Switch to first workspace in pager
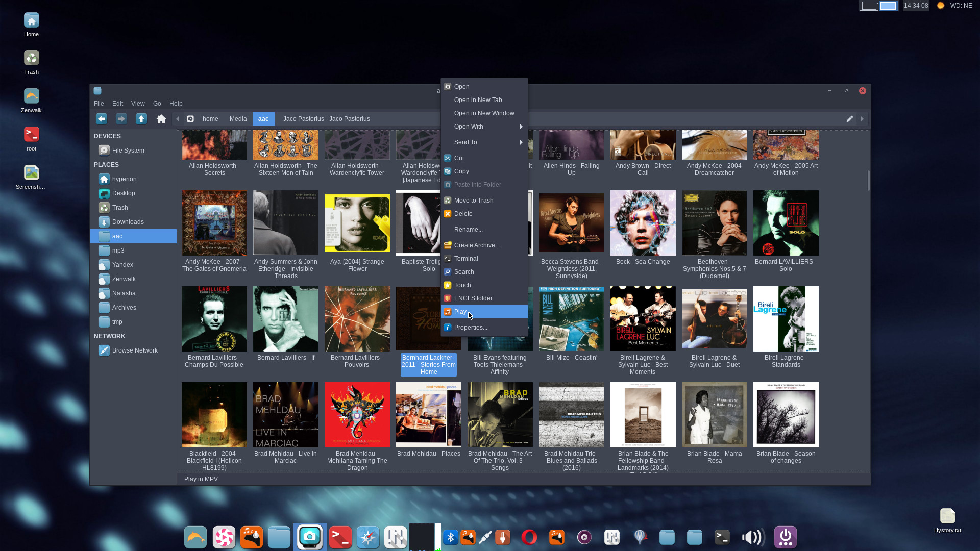Screen dimensions: 980x551 pos(869,6)
